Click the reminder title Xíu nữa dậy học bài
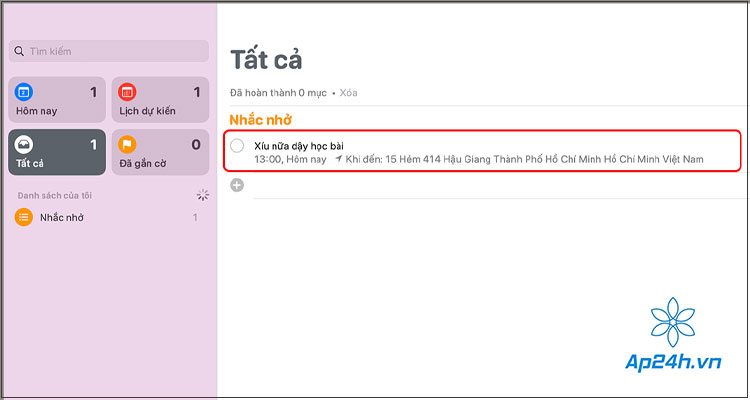This screenshot has width=750, height=400. tap(299, 146)
